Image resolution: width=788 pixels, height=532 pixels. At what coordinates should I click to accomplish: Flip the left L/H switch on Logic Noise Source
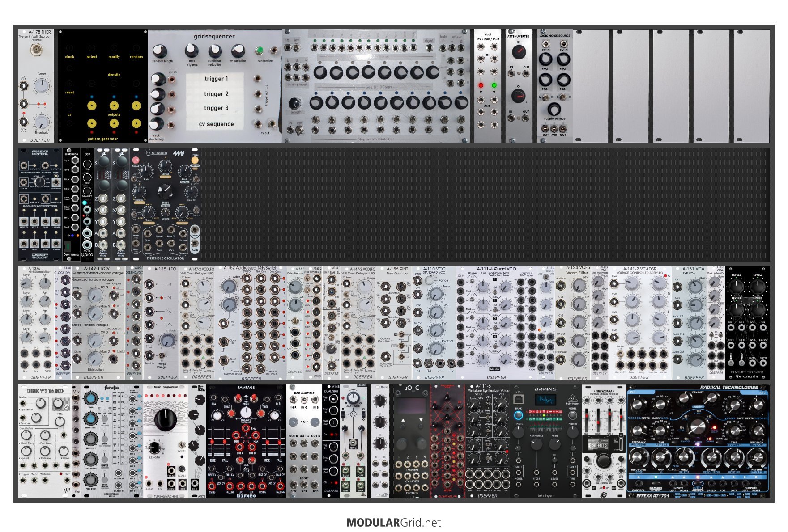point(546,97)
